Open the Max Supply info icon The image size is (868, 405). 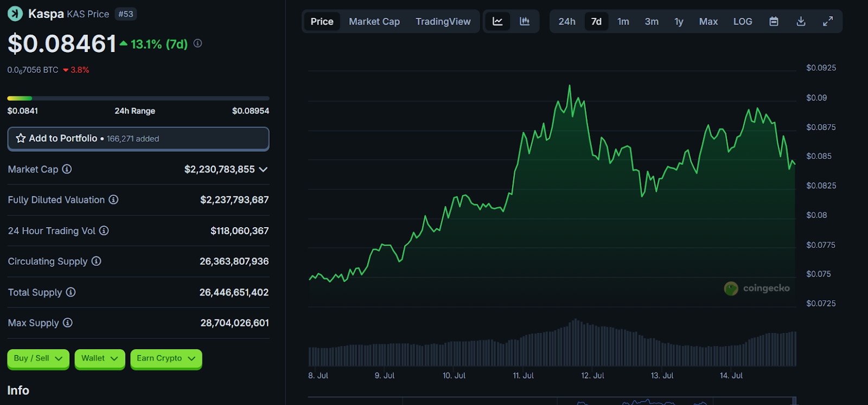(67, 323)
